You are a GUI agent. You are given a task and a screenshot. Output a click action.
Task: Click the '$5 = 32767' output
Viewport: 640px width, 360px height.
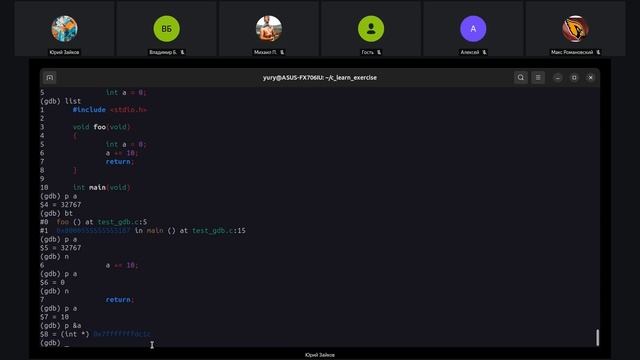(61, 248)
